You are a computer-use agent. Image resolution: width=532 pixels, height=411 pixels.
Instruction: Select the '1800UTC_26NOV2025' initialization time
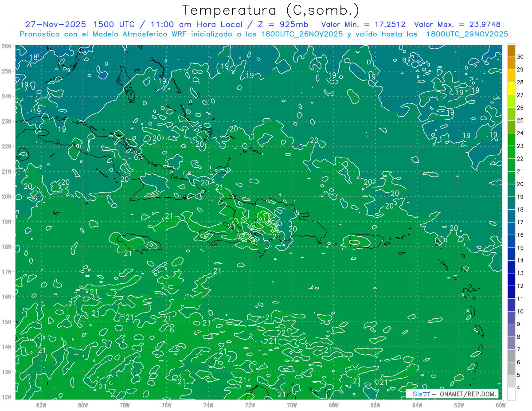301,34
